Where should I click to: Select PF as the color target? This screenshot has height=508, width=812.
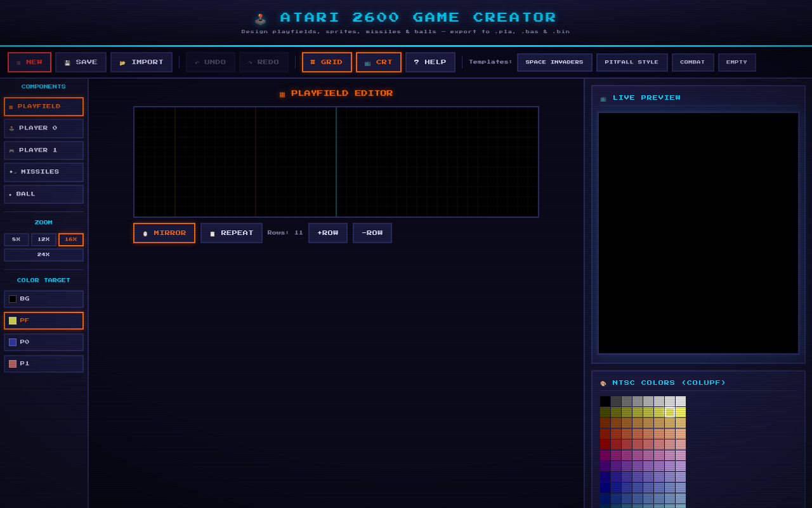44,321
